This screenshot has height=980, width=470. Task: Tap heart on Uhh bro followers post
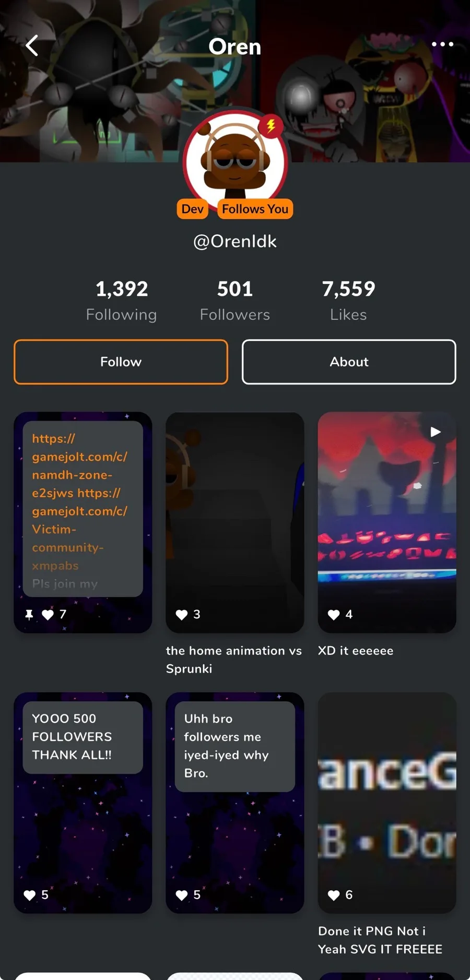click(181, 895)
